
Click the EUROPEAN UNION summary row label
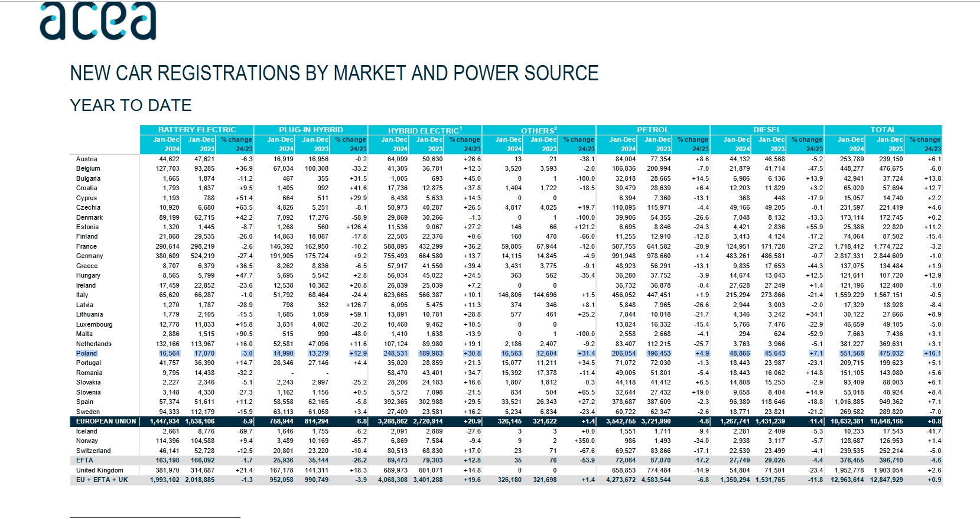tap(106, 421)
